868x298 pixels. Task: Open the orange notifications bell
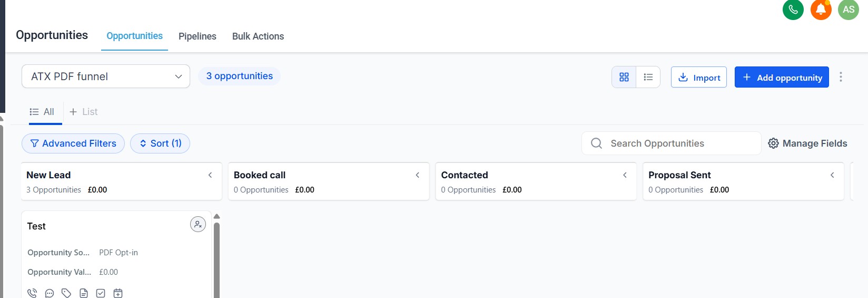tap(821, 9)
